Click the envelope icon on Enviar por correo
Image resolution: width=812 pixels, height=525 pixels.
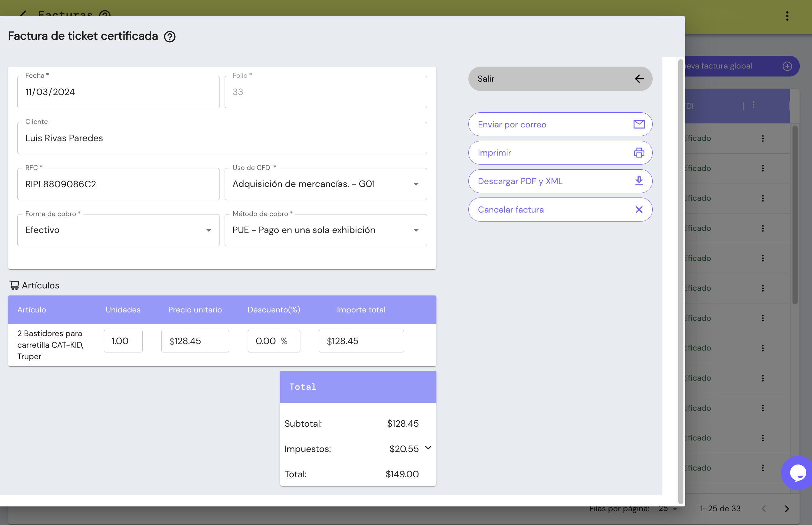coord(639,125)
